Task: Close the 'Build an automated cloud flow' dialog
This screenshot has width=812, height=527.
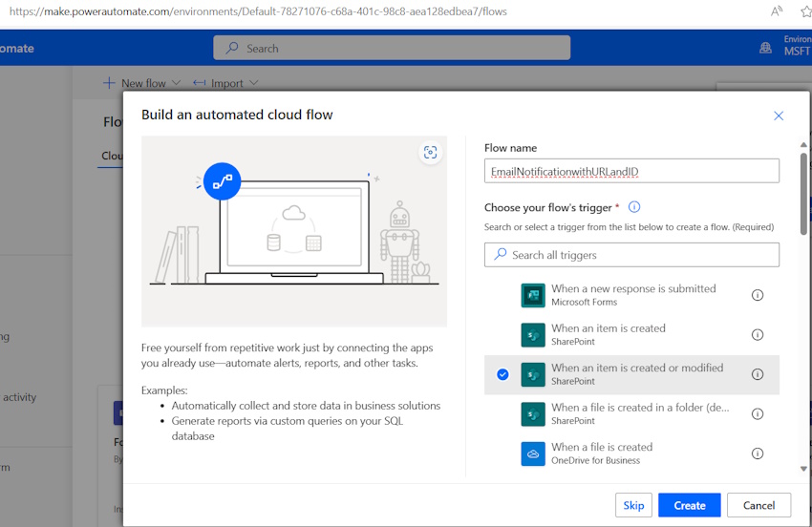Action: [x=779, y=116]
